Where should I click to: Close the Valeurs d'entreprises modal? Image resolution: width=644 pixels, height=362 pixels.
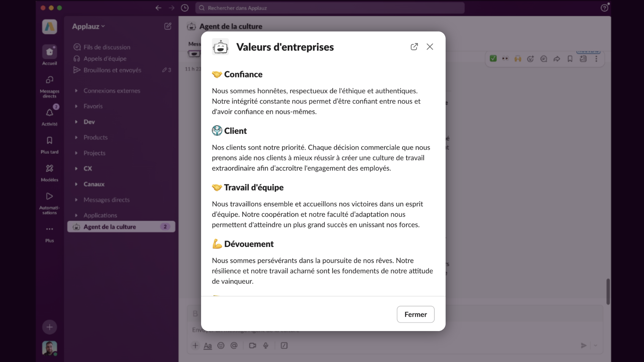[x=430, y=47]
